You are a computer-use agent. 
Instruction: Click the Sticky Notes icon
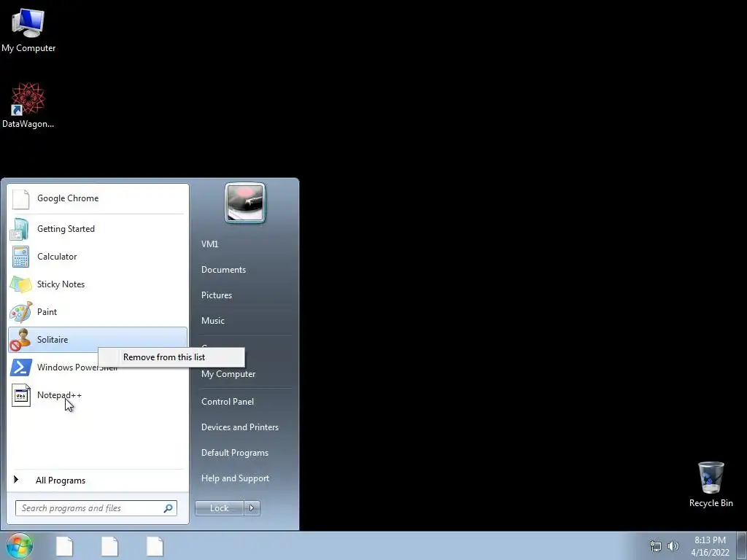pos(20,284)
